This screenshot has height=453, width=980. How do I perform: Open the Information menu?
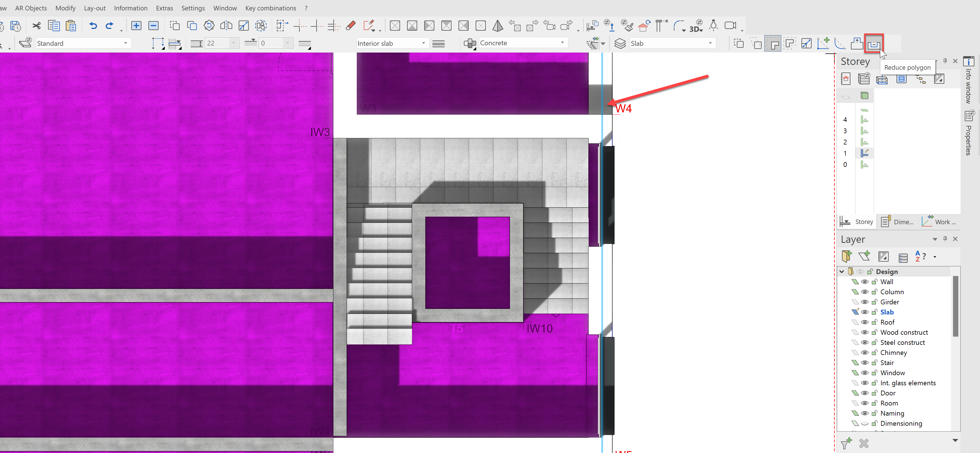130,8
